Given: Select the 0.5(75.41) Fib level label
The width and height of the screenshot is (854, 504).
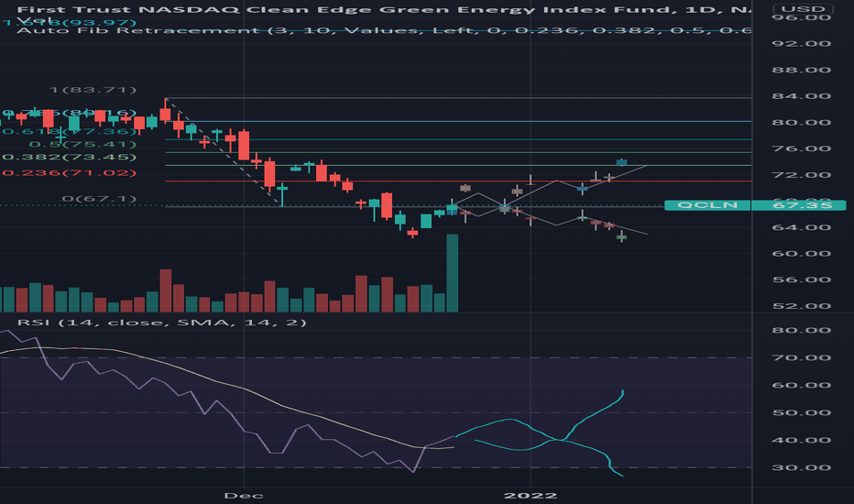Looking at the screenshot, I should (82, 145).
